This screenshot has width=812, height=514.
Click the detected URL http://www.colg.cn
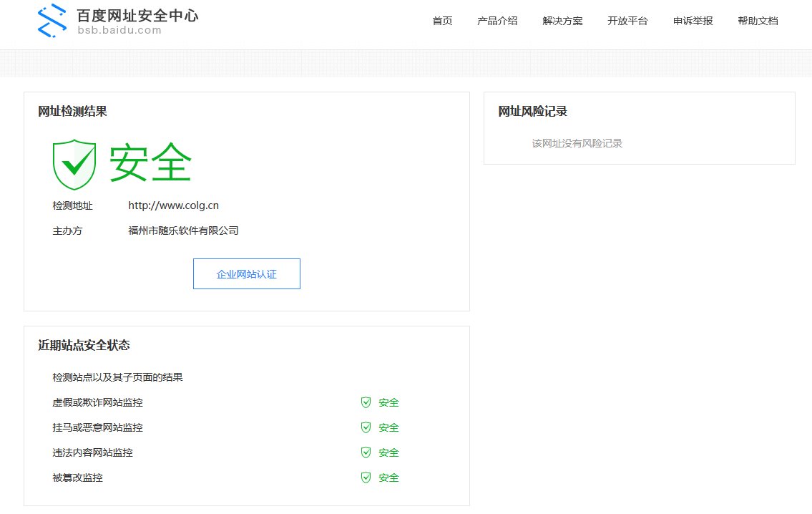173,205
